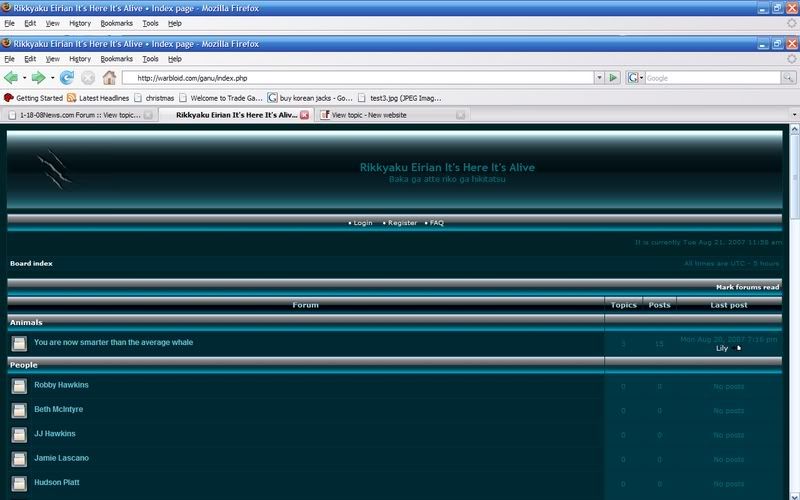
Task: Click the Rikkyaku Eirian site title
Action: [x=447, y=167]
